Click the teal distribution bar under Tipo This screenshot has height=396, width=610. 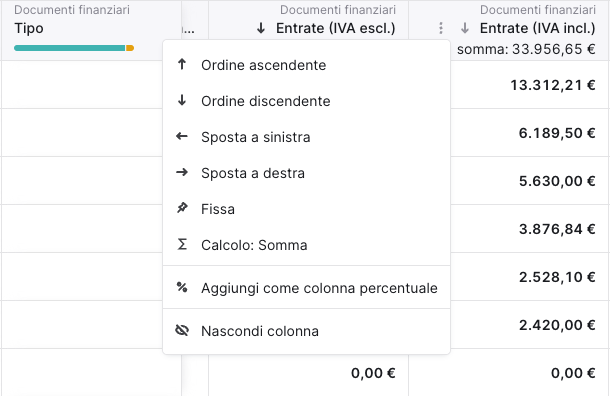point(70,48)
